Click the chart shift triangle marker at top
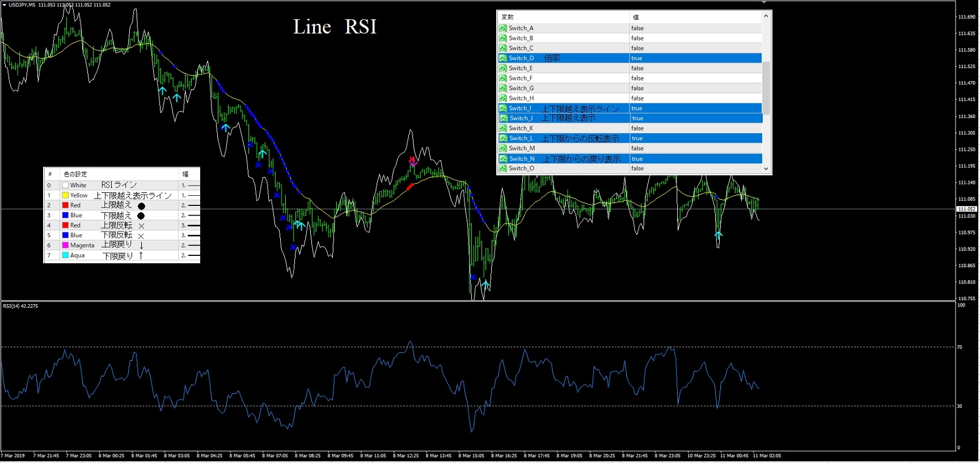The height and width of the screenshot is (463, 980). pos(764,2)
